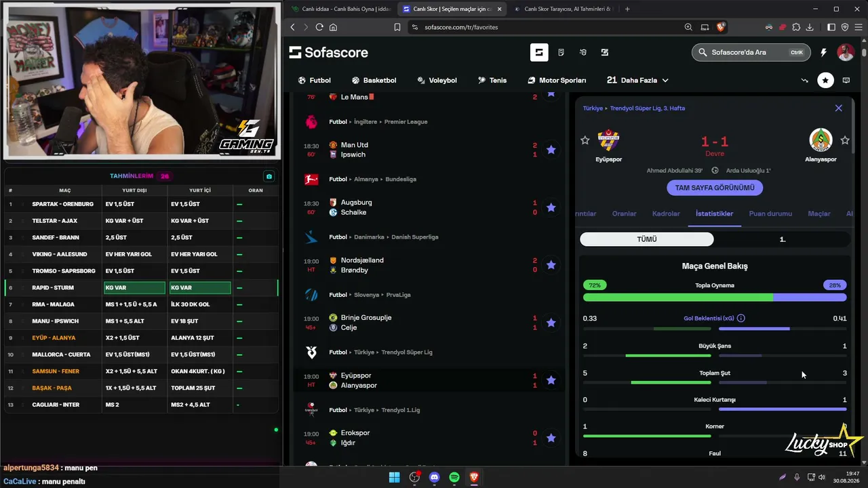This screenshot has width=868, height=488.
Task: Open the Brave Shields icon in address bar
Action: pos(721,27)
